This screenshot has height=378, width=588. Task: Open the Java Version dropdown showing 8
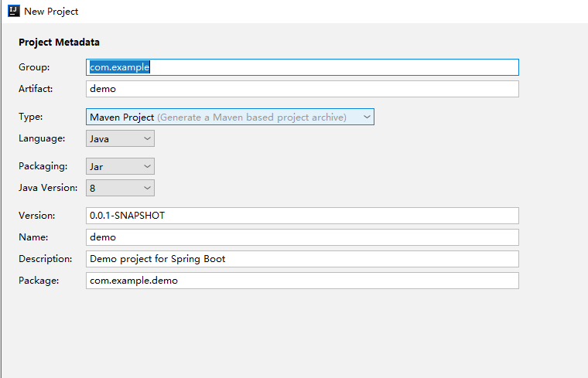pos(120,188)
